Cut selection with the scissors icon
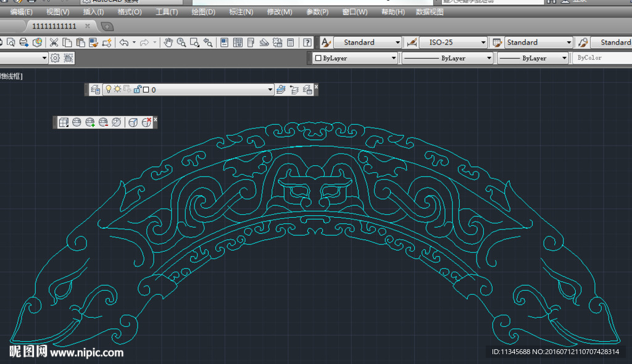Screen dimensions: 632x364 coord(54,43)
